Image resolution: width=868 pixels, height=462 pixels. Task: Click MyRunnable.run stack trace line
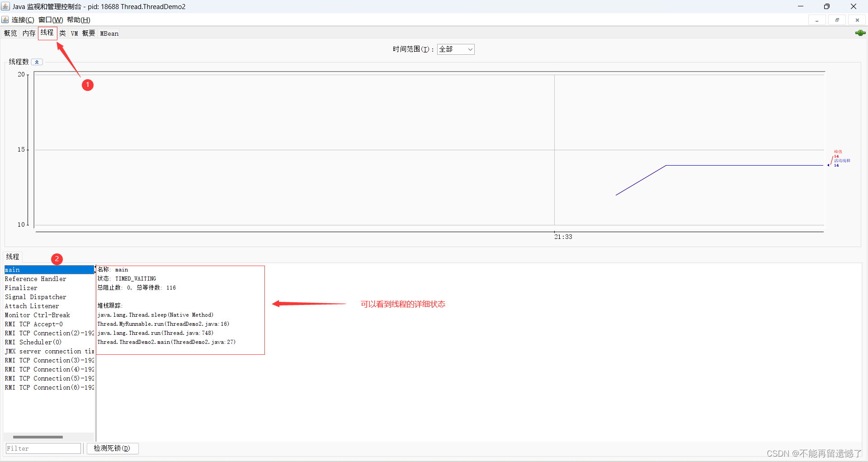point(163,324)
